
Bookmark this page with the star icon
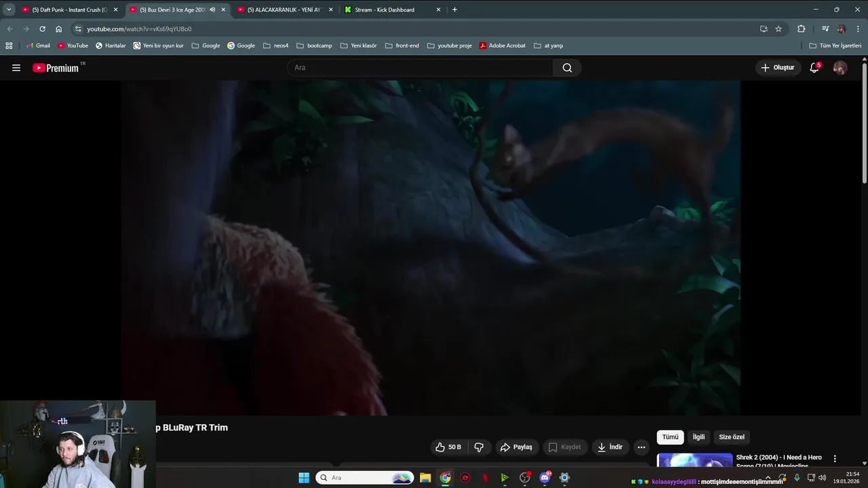(x=778, y=29)
